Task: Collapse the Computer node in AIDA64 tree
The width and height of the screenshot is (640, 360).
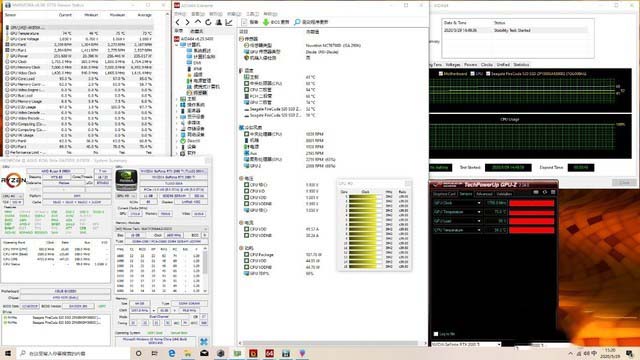Action: [x=177, y=45]
